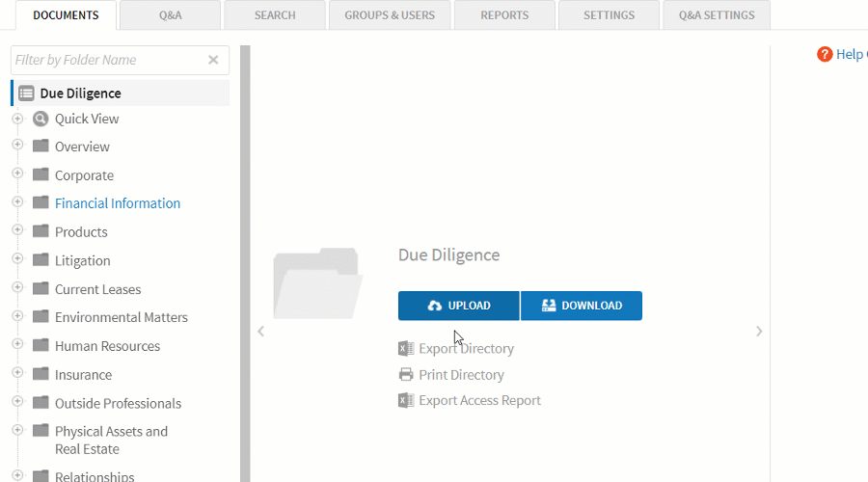This screenshot has width=868, height=482.
Task: Expand the Litigation folder tree node
Action: pos(17,259)
